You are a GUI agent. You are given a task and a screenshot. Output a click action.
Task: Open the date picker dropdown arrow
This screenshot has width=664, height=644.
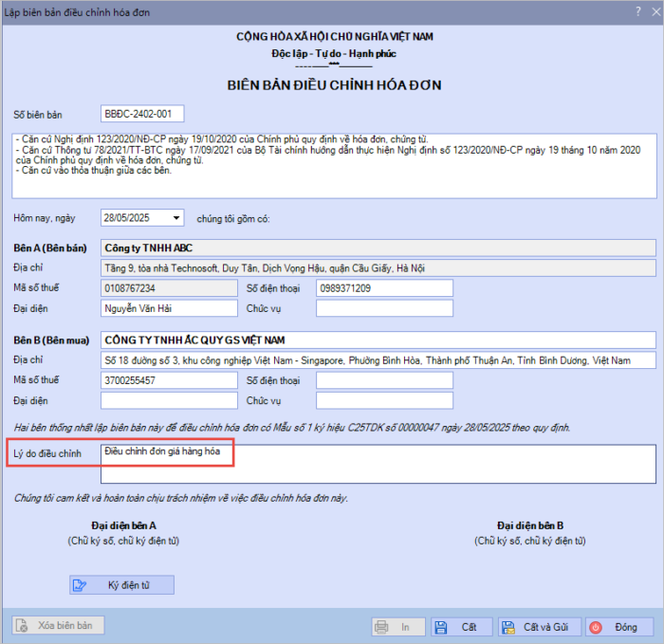tap(176, 218)
